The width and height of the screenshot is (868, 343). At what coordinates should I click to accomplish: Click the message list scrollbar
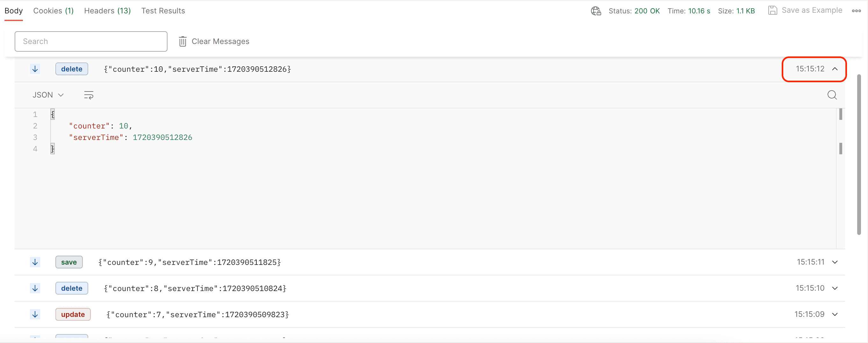point(859,155)
